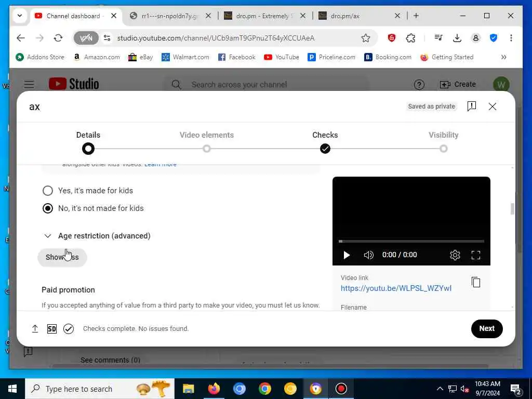Open the notification center icon
532x399 pixels.
click(516, 389)
